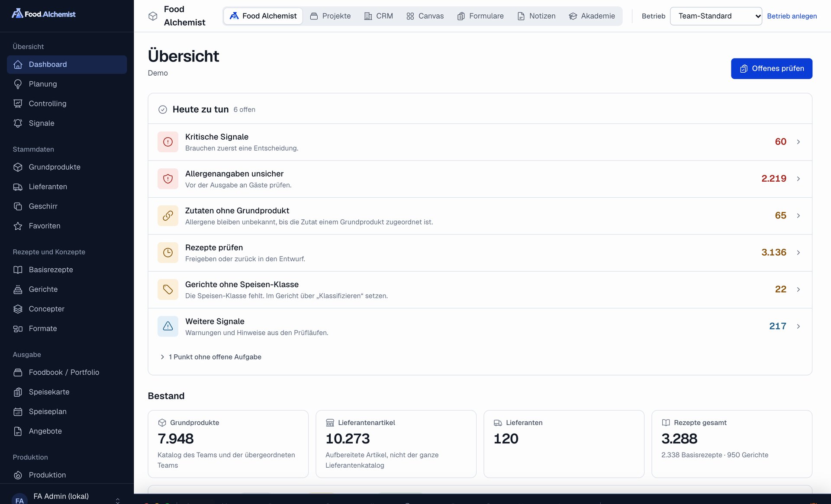The height and width of the screenshot is (504, 831).
Task: Open the Canvas tab
Action: (425, 16)
